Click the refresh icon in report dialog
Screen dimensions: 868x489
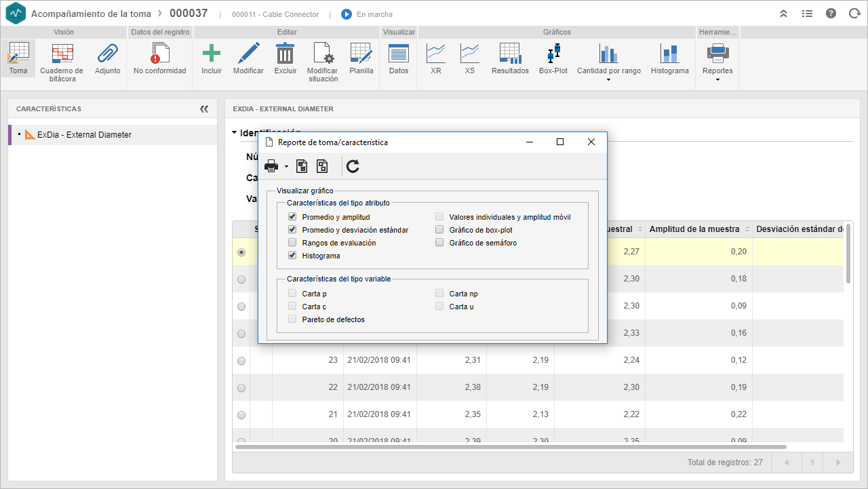coord(353,166)
